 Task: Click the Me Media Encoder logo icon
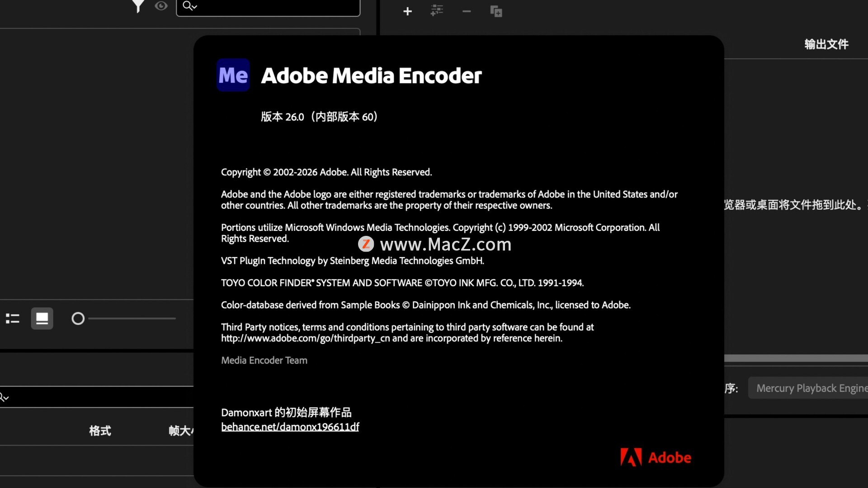pos(233,75)
